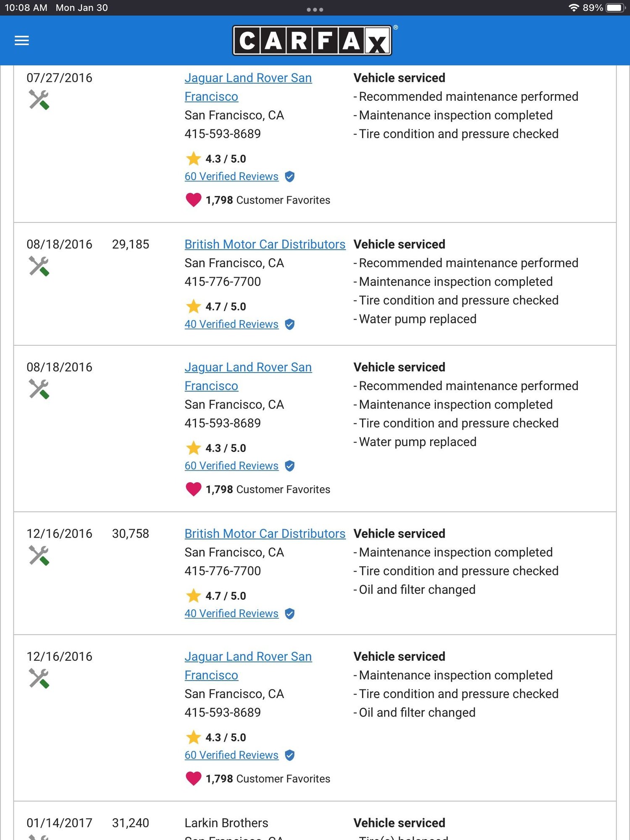The height and width of the screenshot is (840, 630).
Task: Open the hamburger navigation menu
Action: point(22,41)
